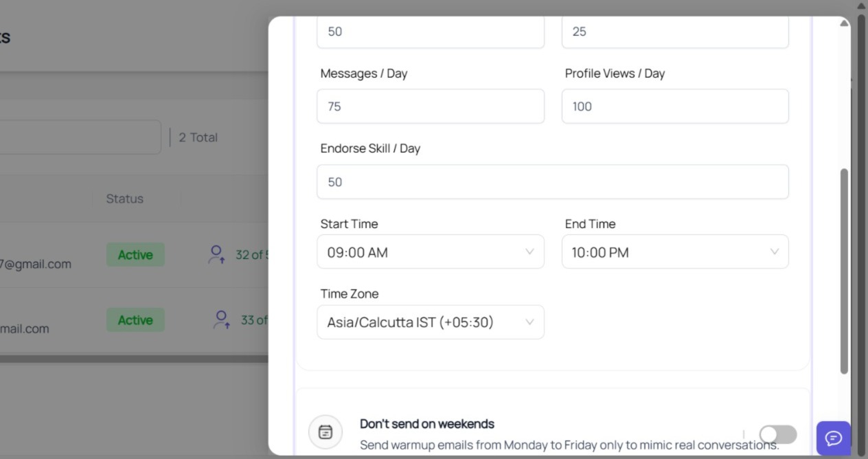Click the person icon next to 32 of
Viewport: 868px width, 459px height.
[216, 255]
